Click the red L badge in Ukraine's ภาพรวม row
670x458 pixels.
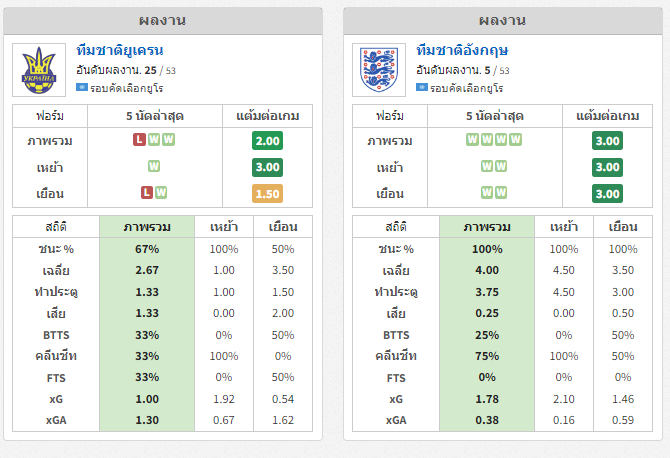[x=139, y=140]
